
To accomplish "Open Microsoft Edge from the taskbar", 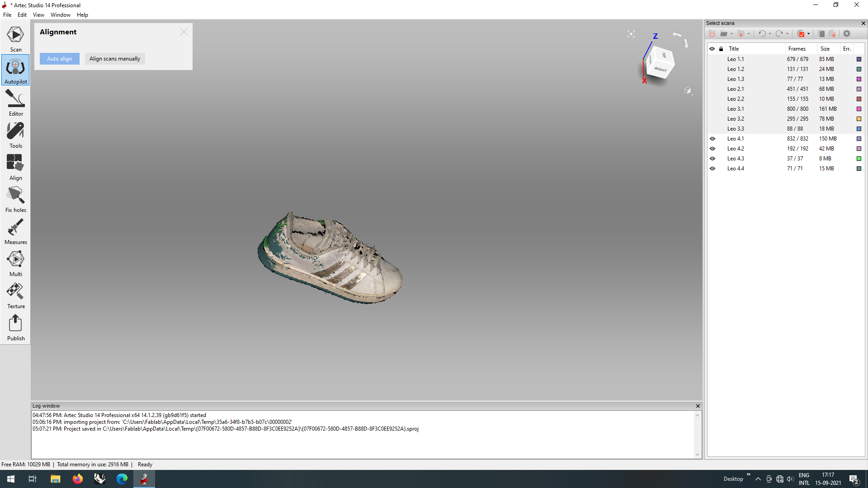I will [x=122, y=479].
